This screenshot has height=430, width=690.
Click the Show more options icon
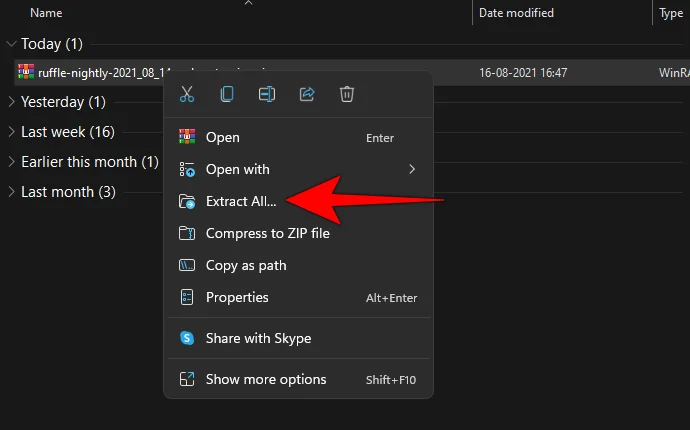[x=187, y=379]
